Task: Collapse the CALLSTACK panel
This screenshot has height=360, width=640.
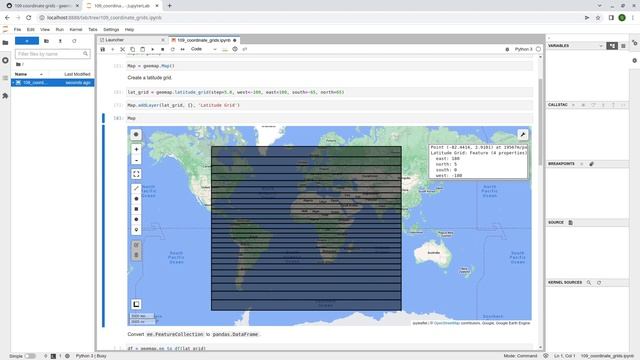Action: tap(558, 105)
